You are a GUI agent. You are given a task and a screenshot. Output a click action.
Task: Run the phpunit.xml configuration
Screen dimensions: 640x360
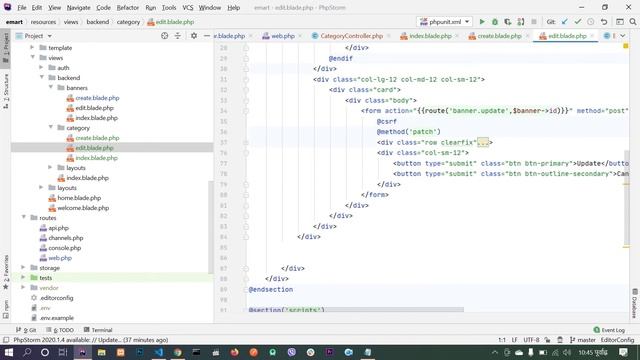(x=482, y=22)
